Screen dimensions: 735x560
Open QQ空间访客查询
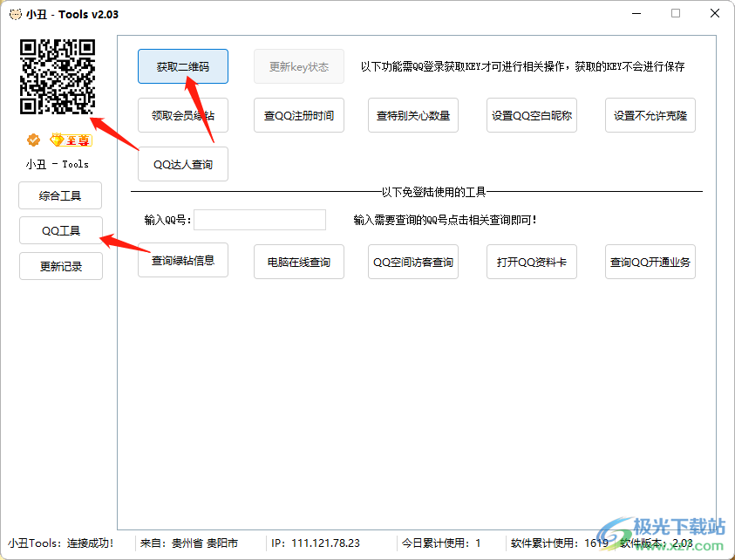coord(413,262)
